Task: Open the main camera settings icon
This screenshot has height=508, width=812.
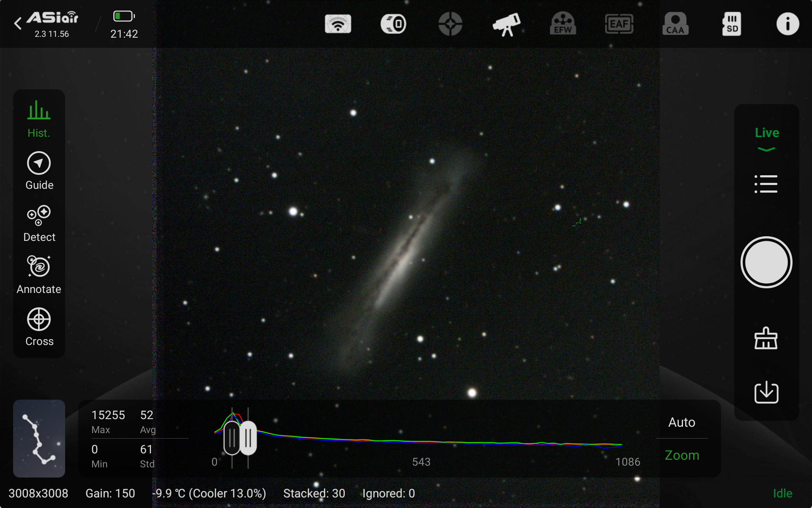Action: [394, 24]
